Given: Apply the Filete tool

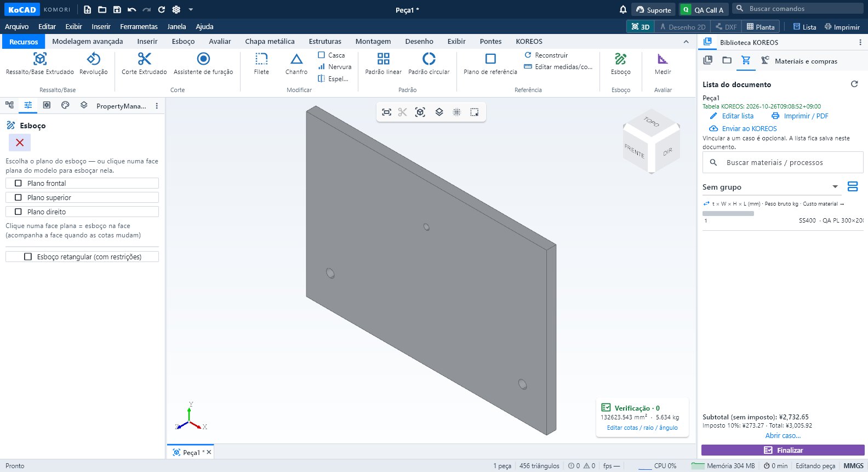Looking at the screenshot, I should [261, 64].
